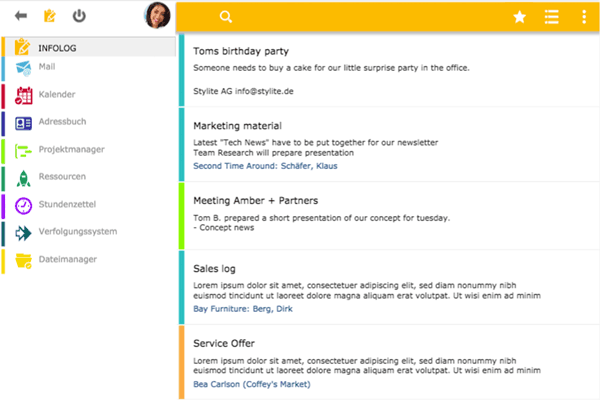Click the favorites star icon
Viewport: 600px width, 400px height.
(520, 17)
